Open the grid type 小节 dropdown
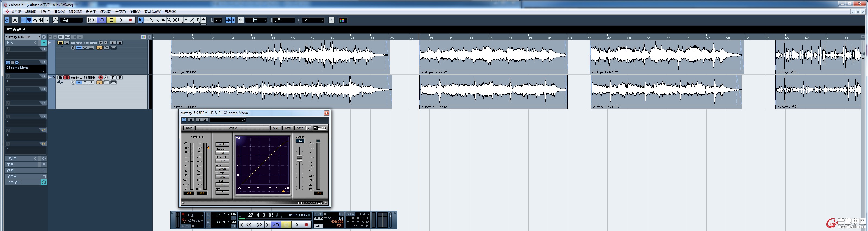 (x=284, y=20)
